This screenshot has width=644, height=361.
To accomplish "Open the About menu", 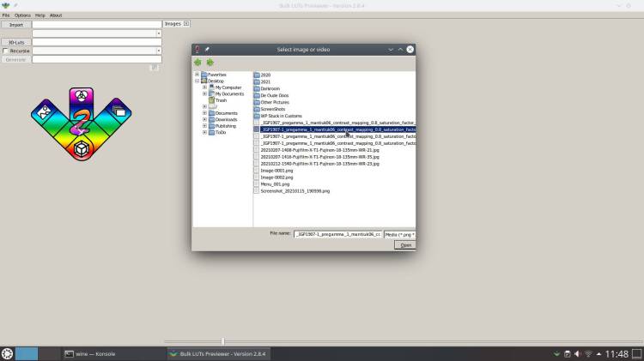I will 56,15.
